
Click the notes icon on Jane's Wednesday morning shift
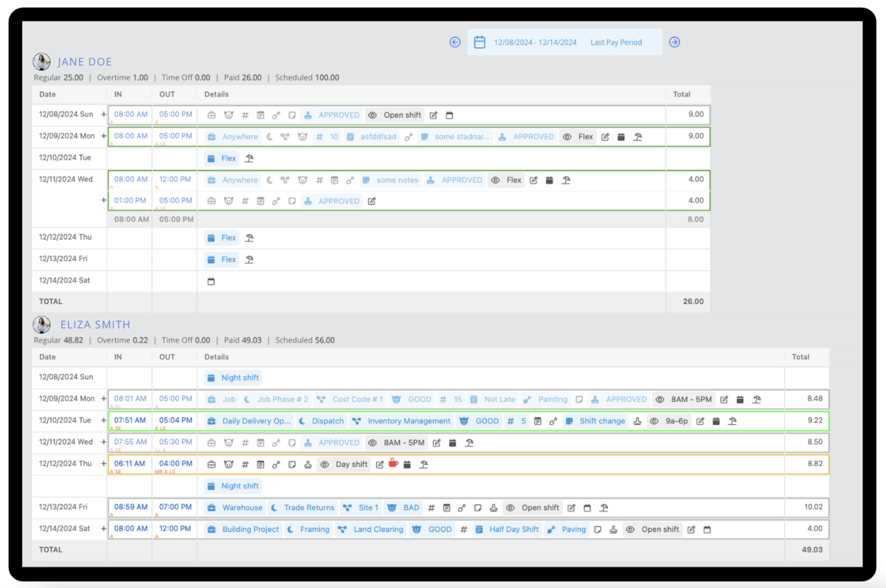coord(366,180)
